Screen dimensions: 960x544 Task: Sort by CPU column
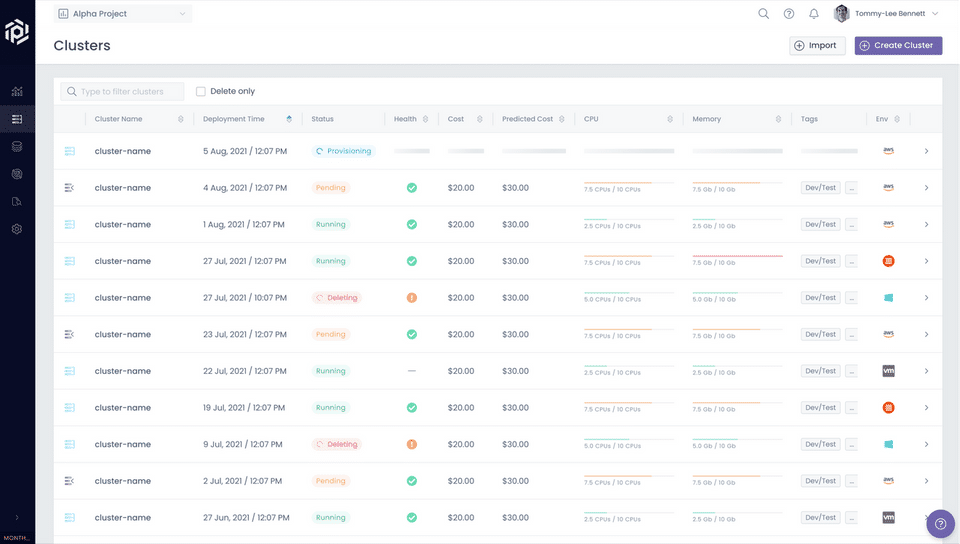tap(670, 119)
